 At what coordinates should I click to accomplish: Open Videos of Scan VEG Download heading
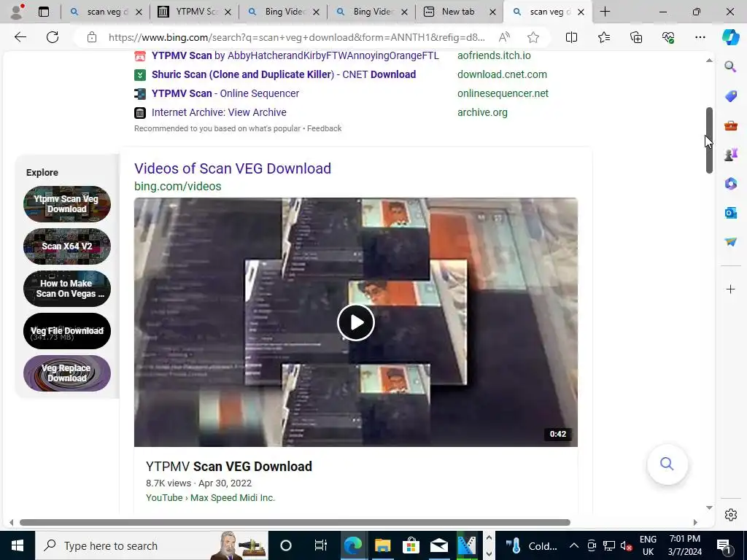pyautogui.click(x=233, y=168)
